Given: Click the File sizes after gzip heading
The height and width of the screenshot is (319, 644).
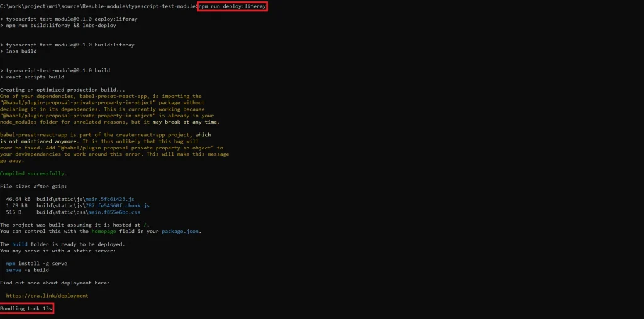Looking at the screenshot, I should 33,186.
